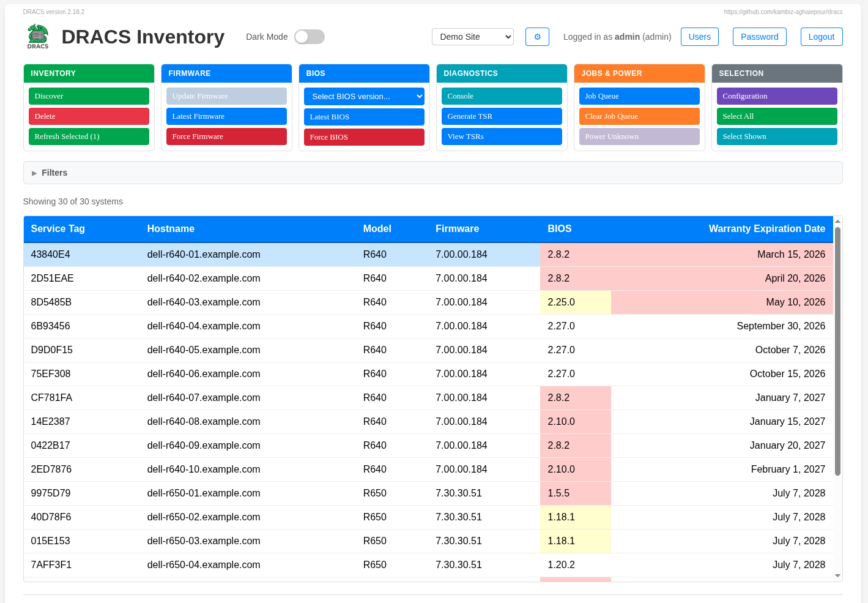Click service tag 43840E4 in selected row

(51, 255)
